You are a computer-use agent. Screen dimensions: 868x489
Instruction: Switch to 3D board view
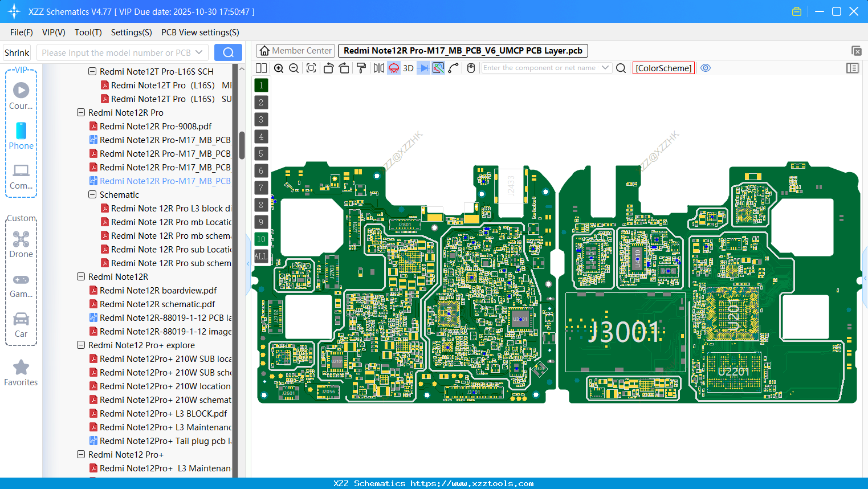tap(408, 68)
